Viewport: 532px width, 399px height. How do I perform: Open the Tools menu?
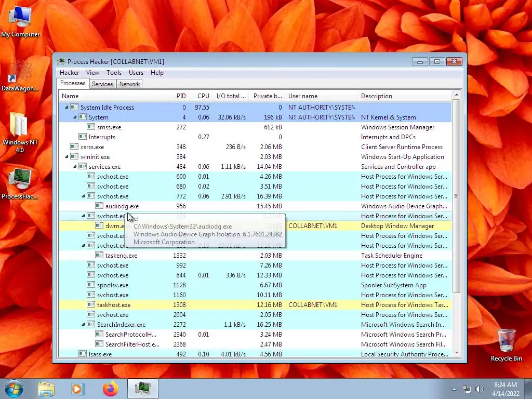point(114,73)
